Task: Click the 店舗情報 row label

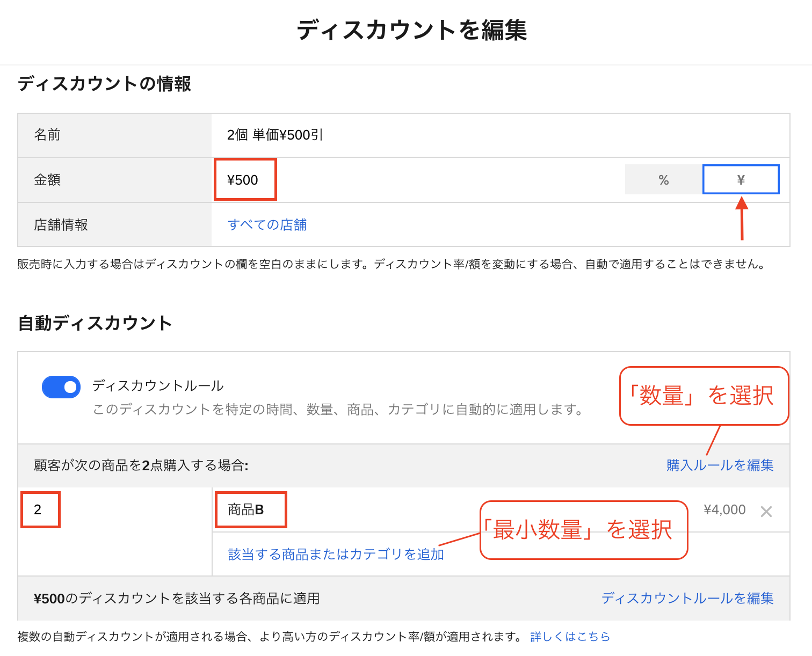Action: (61, 224)
